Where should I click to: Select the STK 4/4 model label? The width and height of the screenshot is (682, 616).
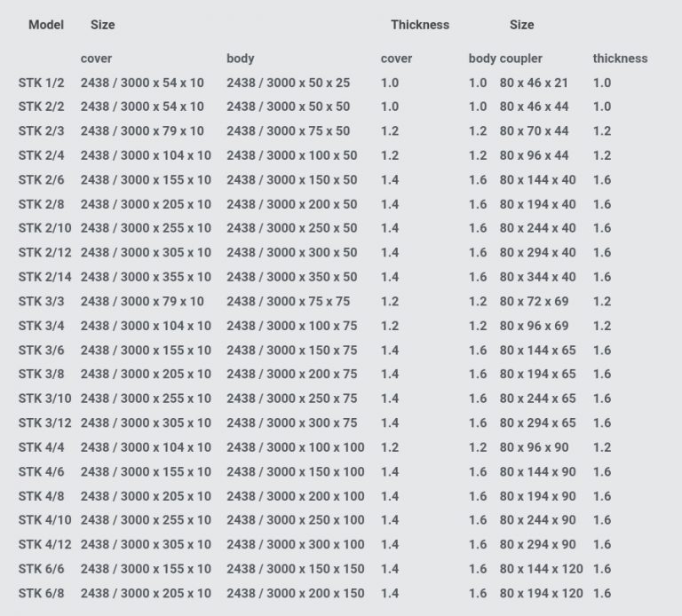42,446
